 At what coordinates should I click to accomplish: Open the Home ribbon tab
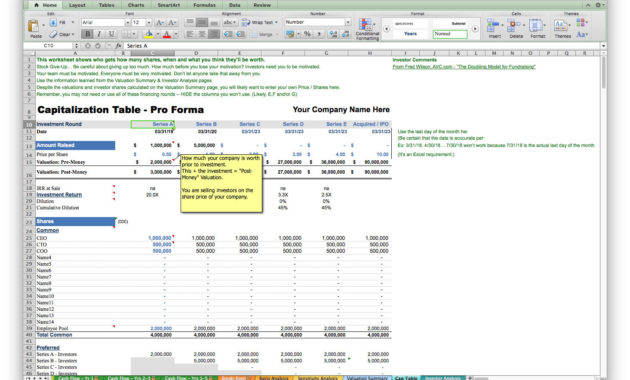46,5
